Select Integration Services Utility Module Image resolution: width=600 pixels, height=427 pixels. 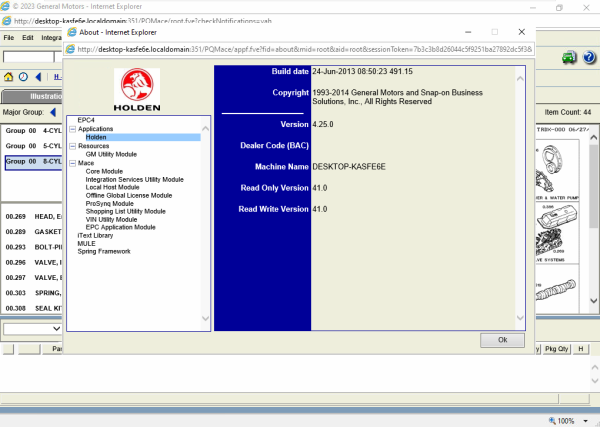click(x=134, y=179)
